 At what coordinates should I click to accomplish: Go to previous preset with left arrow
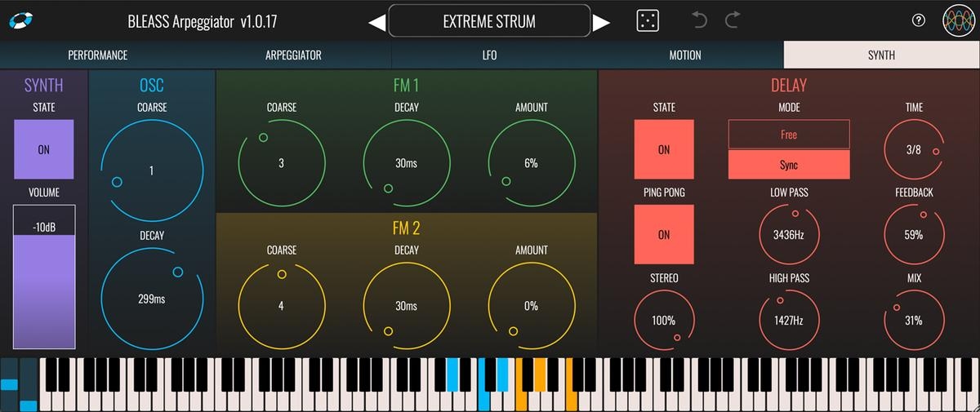pos(376,22)
